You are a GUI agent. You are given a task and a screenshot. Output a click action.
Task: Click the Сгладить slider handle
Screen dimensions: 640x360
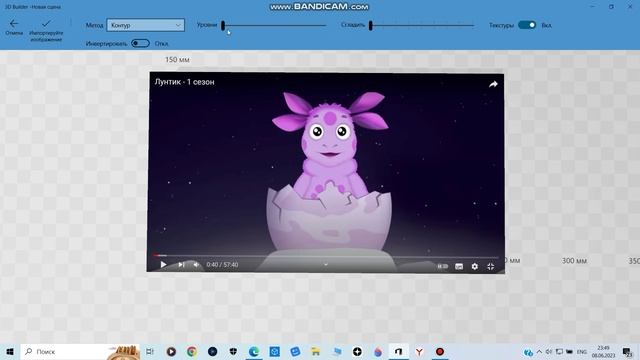(370, 25)
